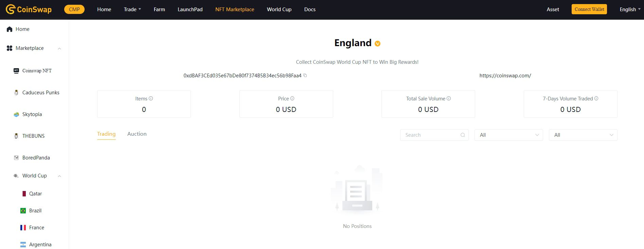Image resolution: width=644 pixels, height=249 pixels.
Task: Click the search magnifier icon
Action: pyautogui.click(x=463, y=135)
